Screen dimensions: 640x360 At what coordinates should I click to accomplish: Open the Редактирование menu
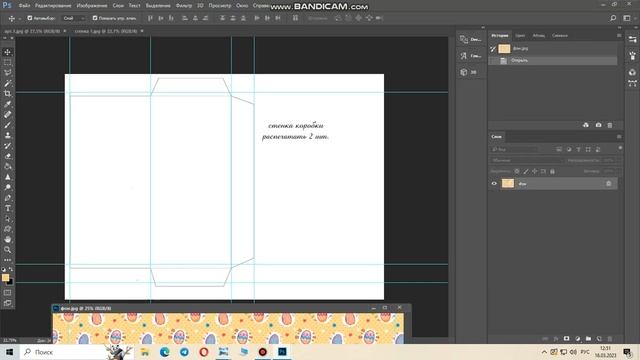pyautogui.click(x=53, y=6)
